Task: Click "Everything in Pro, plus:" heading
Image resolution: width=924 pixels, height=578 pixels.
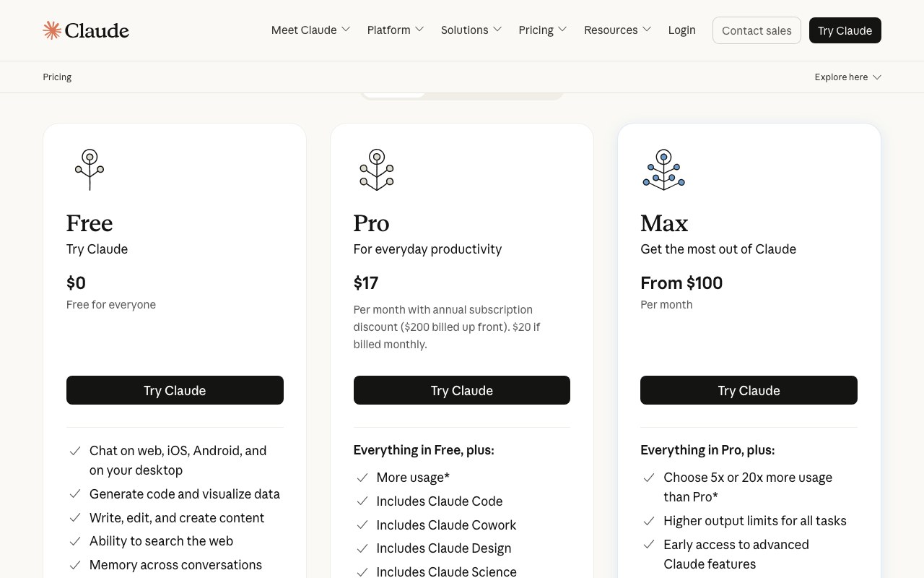Action: [x=707, y=450]
